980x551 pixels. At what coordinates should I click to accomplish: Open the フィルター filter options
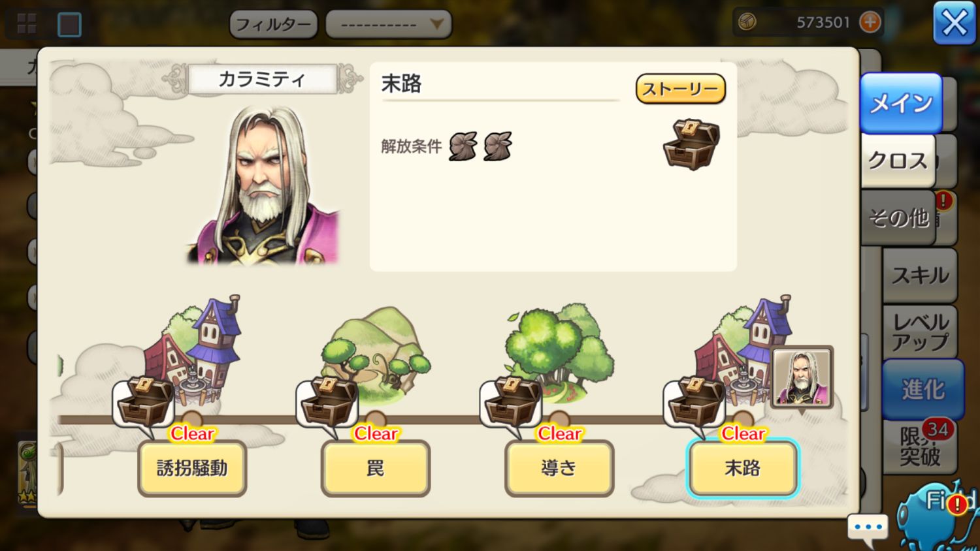coord(273,25)
